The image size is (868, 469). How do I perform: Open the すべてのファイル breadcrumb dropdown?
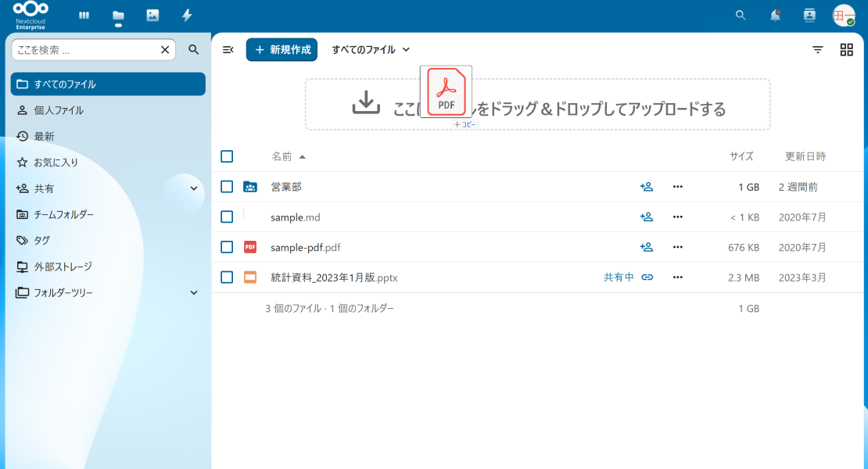(371, 50)
